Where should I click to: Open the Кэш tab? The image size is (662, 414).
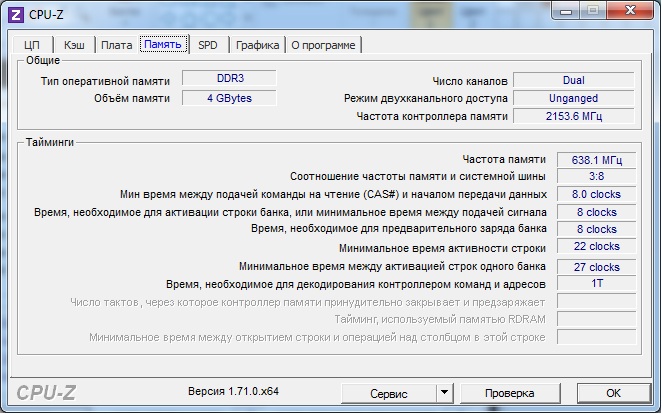coord(74,45)
